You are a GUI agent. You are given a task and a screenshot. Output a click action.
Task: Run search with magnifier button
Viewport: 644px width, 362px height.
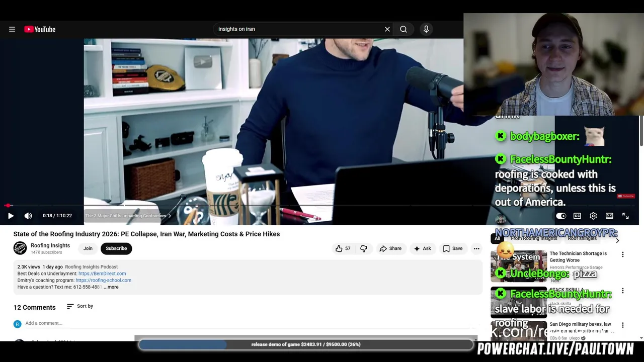pyautogui.click(x=404, y=29)
